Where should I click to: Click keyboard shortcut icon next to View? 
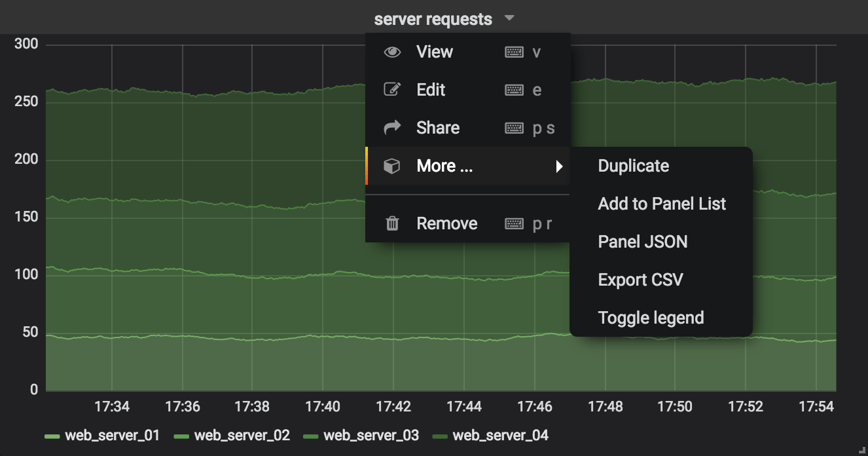(x=514, y=52)
